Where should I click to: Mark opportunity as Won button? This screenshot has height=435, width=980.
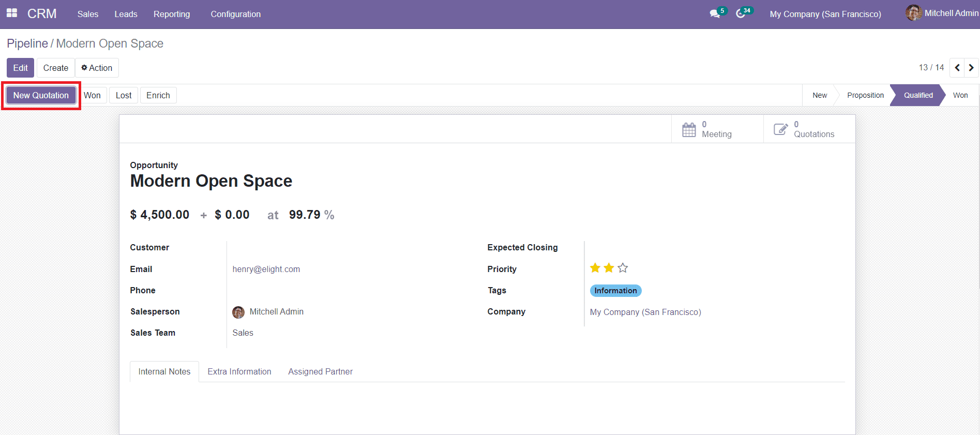(x=93, y=95)
